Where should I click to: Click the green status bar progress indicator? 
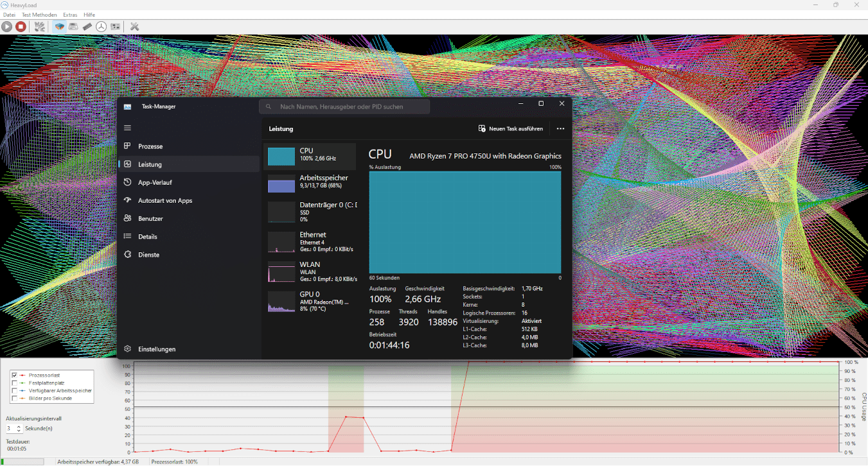pos(22,462)
